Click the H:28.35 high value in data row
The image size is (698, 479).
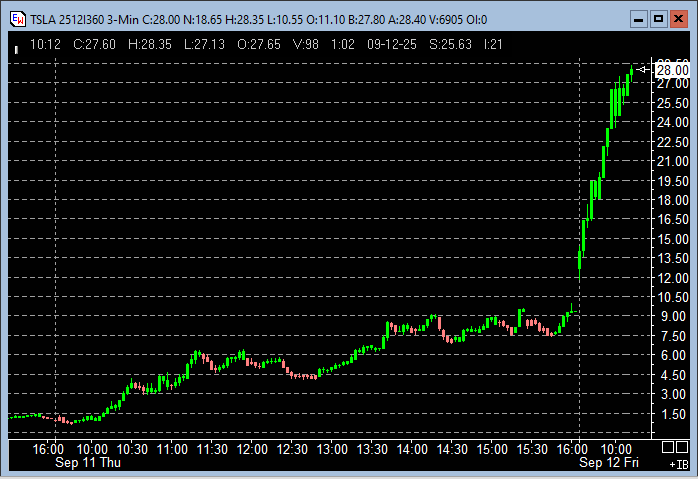click(x=150, y=45)
